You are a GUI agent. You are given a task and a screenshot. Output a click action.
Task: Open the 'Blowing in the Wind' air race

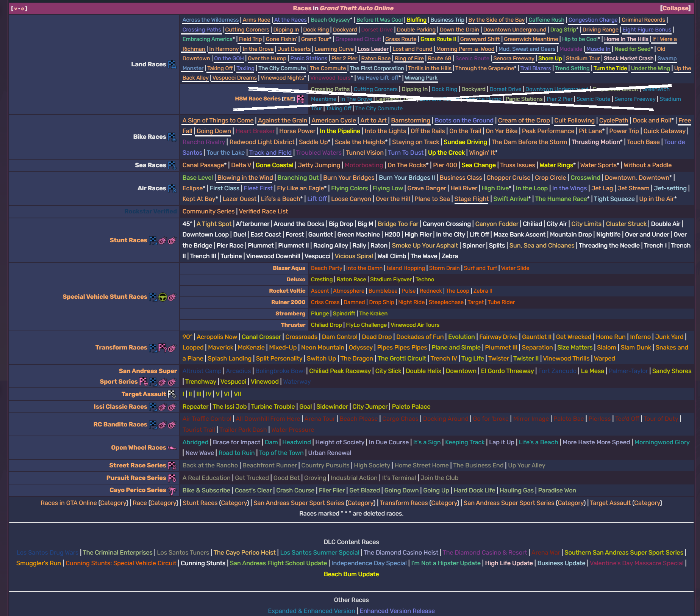click(x=245, y=178)
